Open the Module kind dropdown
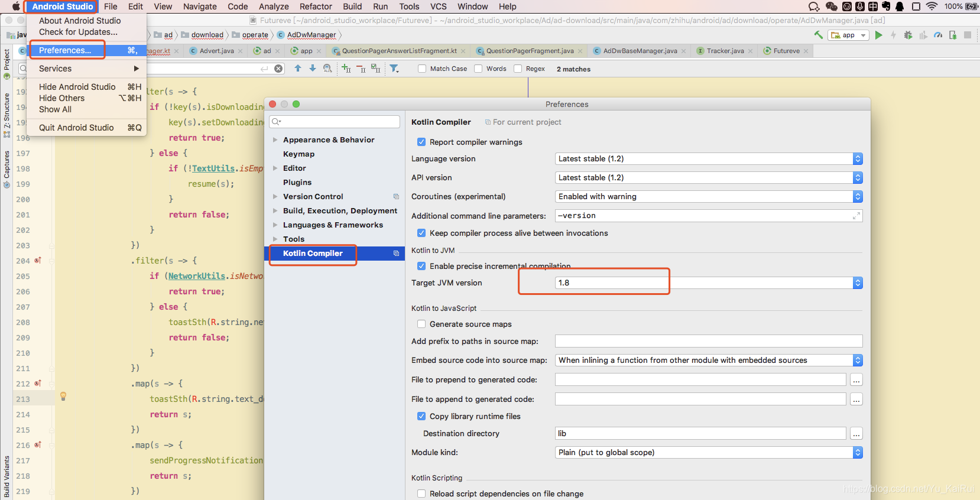 [709, 452]
